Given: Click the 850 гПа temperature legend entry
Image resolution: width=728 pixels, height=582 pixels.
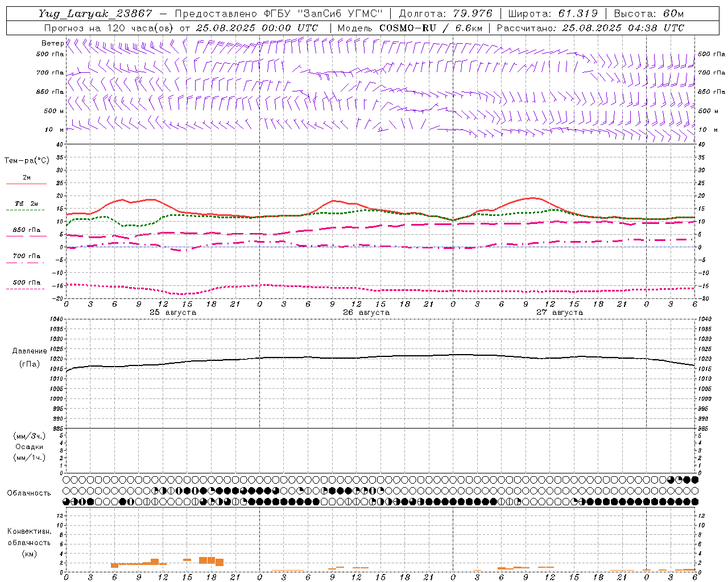Looking at the screenshot, I should [x=27, y=230].
